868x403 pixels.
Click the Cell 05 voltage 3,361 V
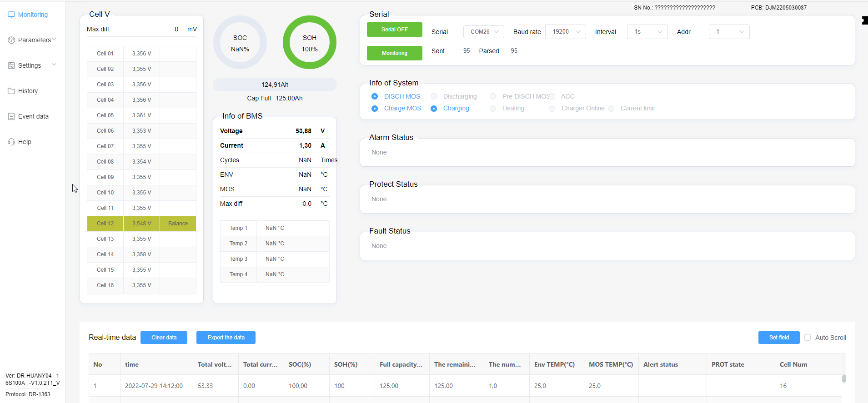pos(142,115)
